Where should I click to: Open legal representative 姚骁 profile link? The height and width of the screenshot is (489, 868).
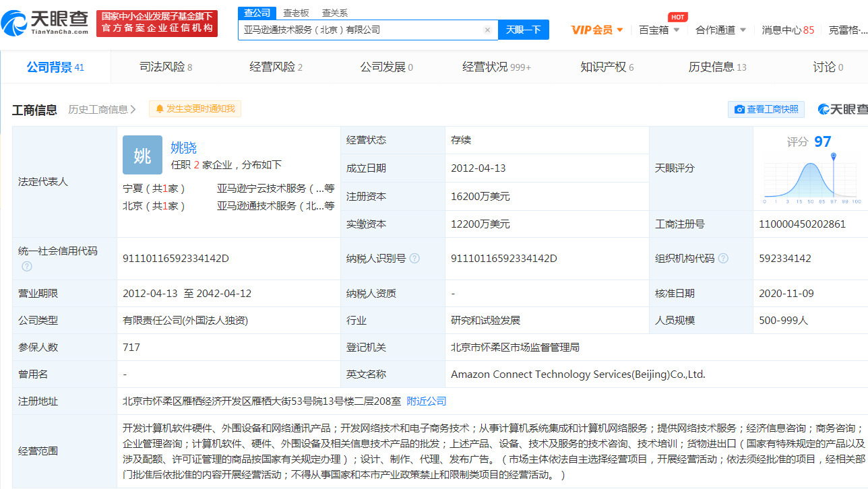tap(183, 148)
